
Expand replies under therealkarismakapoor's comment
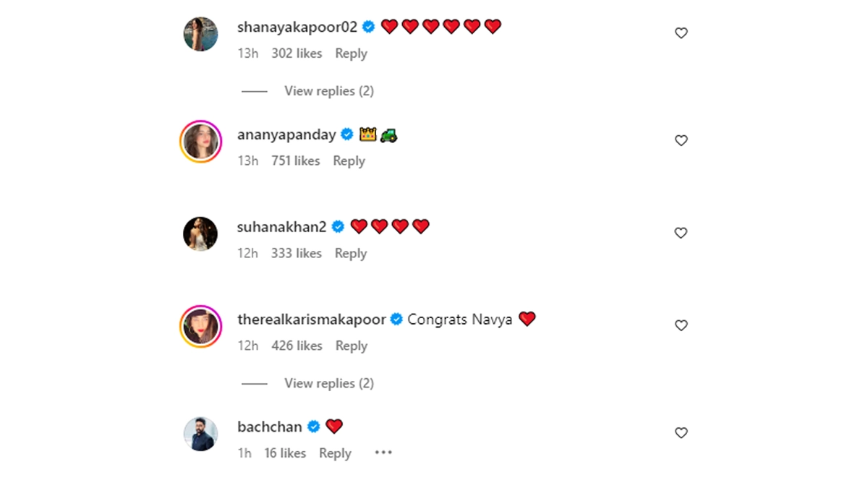click(328, 383)
